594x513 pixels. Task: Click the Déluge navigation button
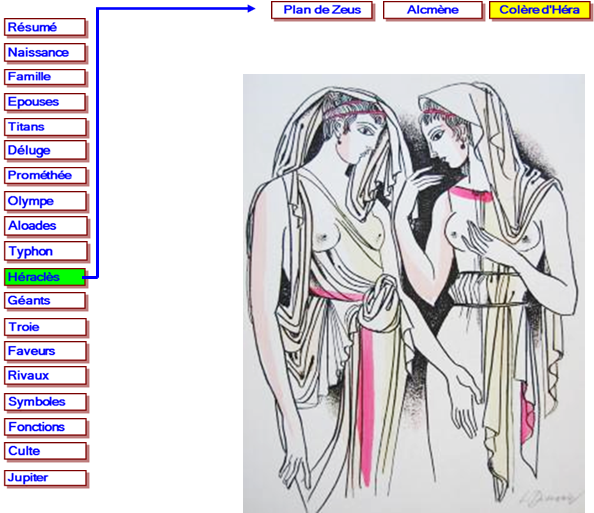pyautogui.click(x=45, y=150)
